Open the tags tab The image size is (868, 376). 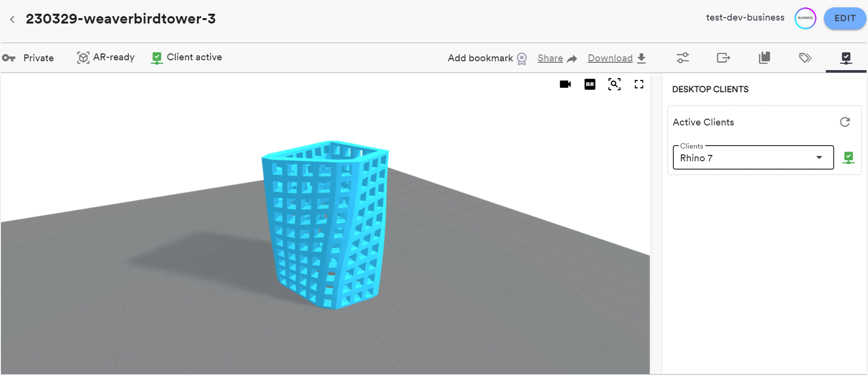(x=805, y=58)
